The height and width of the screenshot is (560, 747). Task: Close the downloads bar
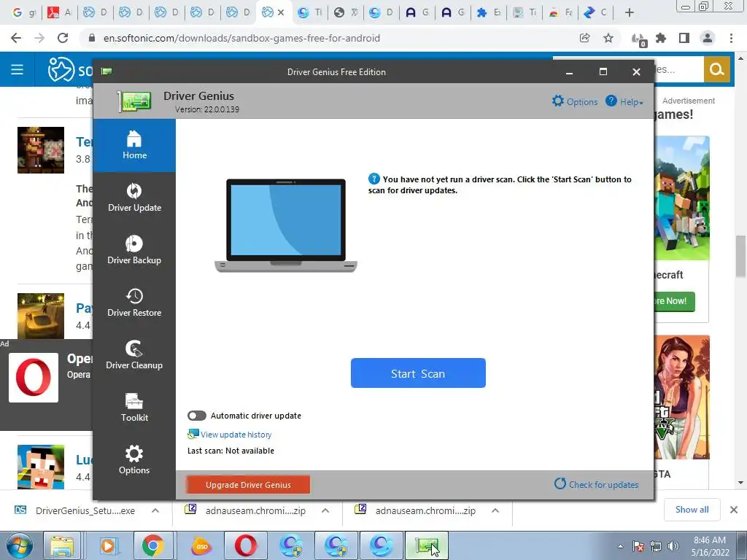[734, 510]
